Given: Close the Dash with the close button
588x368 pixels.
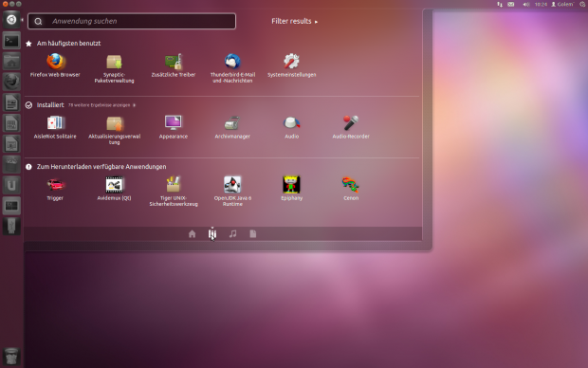Looking at the screenshot, I should (x=6, y=4).
